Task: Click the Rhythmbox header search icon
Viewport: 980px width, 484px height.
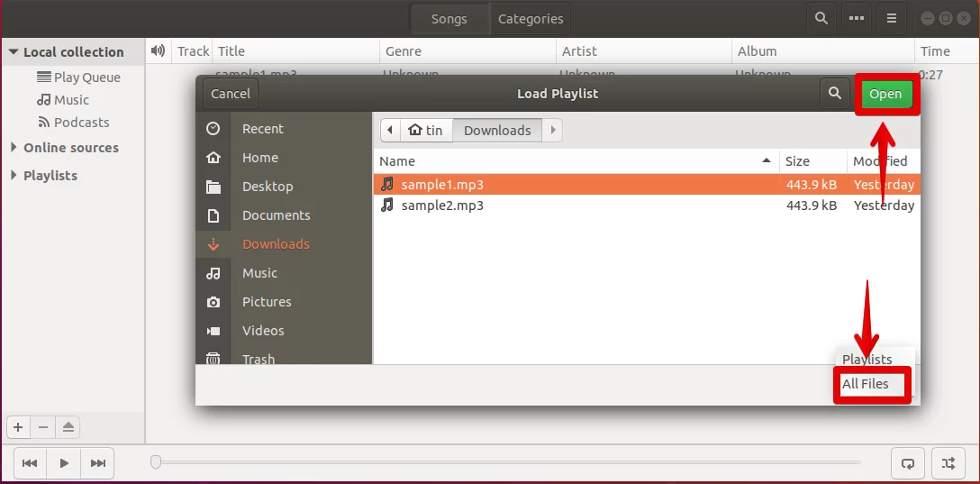Action: (x=821, y=19)
